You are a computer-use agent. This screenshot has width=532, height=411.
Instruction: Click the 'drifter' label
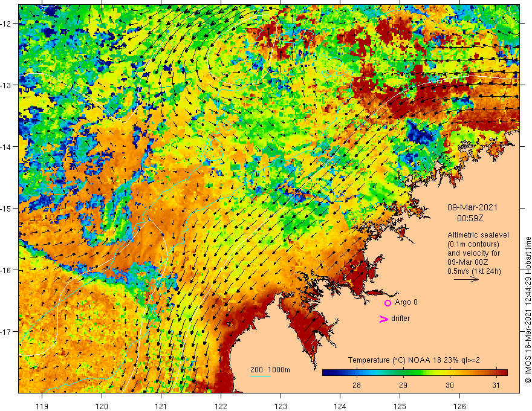(x=400, y=319)
